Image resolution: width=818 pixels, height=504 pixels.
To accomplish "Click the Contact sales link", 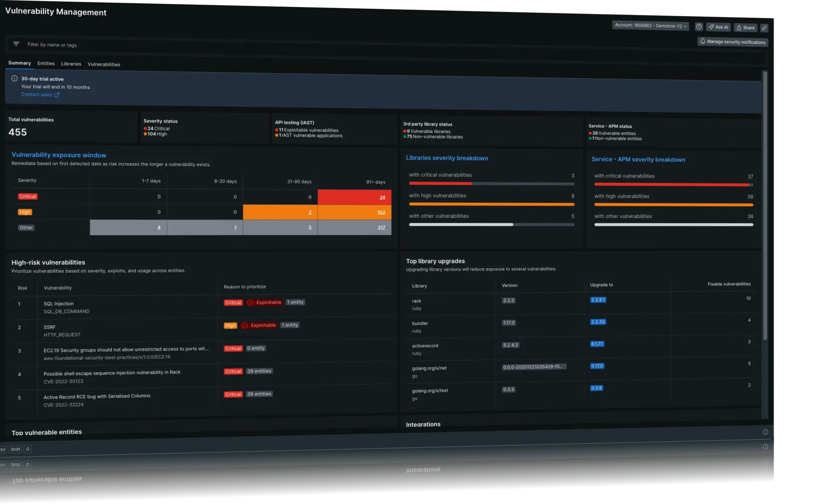I will [37, 94].
